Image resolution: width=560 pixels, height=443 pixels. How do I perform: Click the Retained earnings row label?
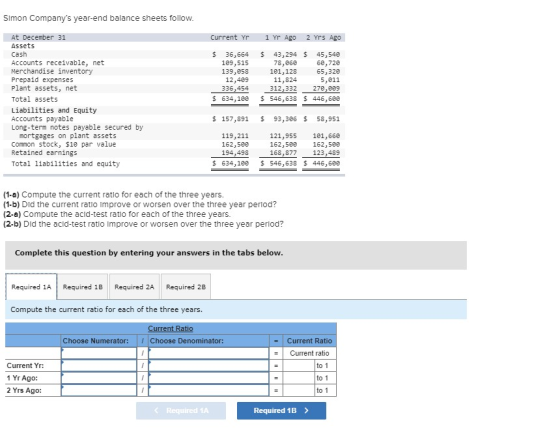[x=44, y=153]
